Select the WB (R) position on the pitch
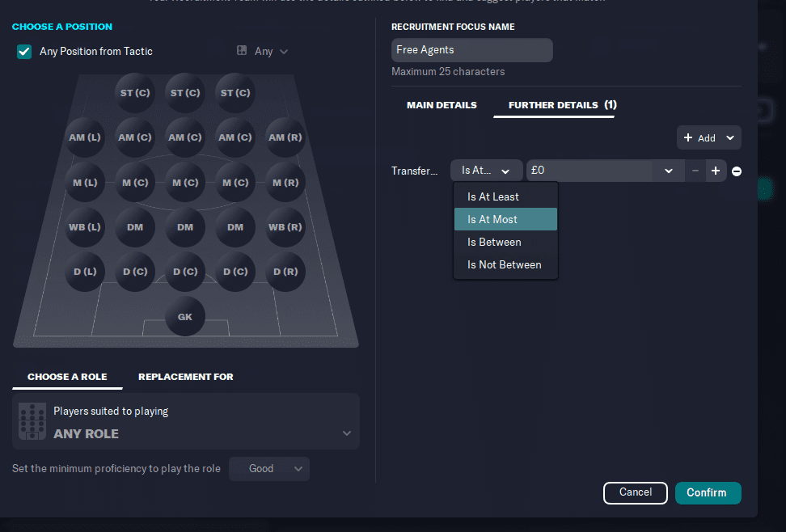The width and height of the screenshot is (786, 532). click(285, 227)
